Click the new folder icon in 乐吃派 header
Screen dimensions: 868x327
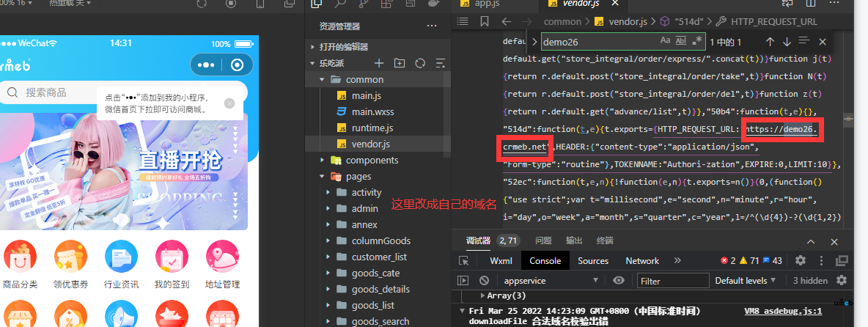pyautogui.click(x=399, y=63)
